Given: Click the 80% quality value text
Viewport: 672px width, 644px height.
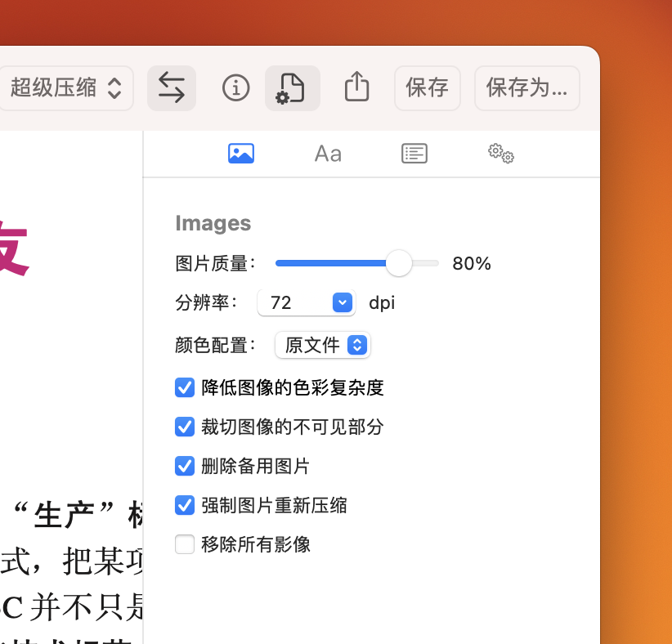Looking at the screenshot, I should (472, 263).
